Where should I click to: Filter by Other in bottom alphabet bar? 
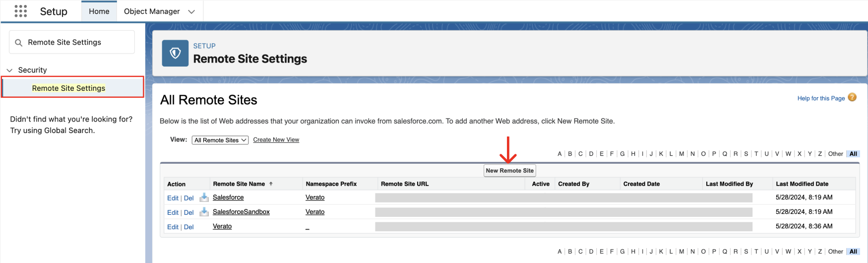836,252
